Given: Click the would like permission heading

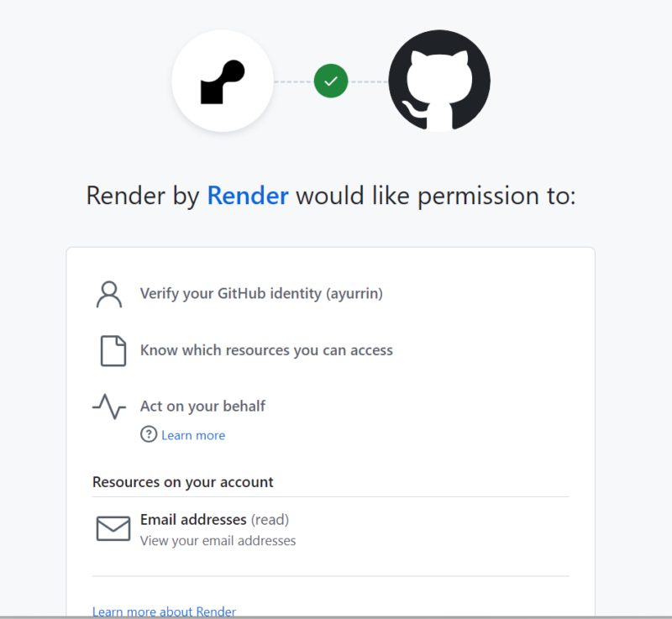Looking at the screenshot, I should point(331,197).
